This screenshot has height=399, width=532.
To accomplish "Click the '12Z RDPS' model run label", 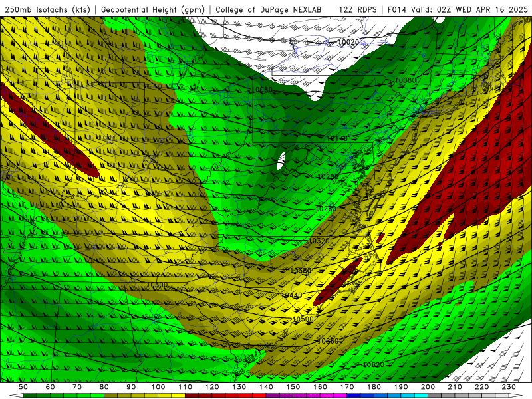I will point(358,10).
